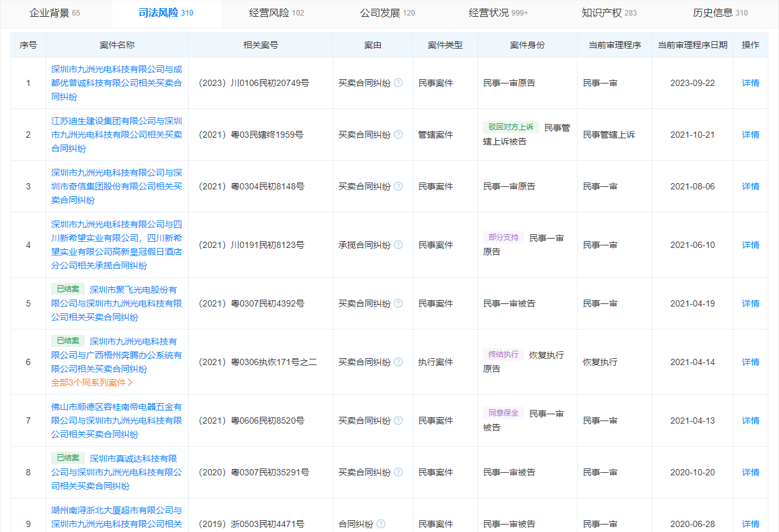Screen dimensions: 779x532
Task: Click 详情 for case 川0106民初20749号
Action: click(750, 83)
